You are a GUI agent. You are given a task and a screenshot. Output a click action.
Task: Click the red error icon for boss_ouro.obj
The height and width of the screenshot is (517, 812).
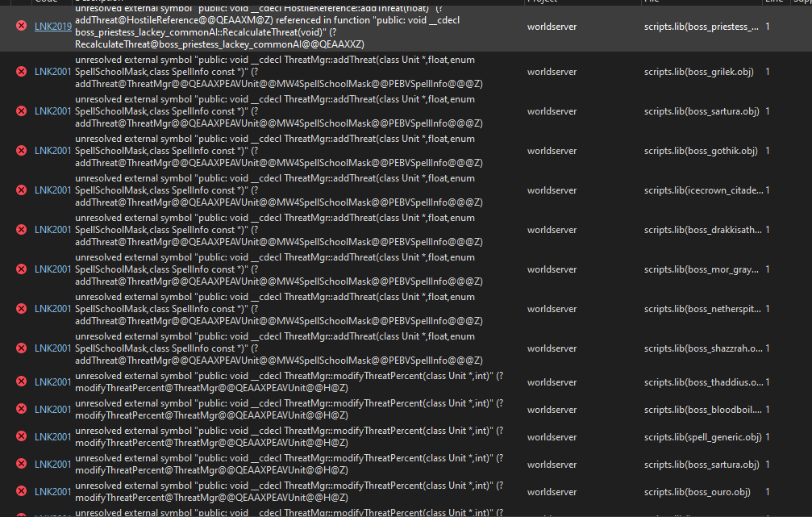(x=21, y=491)
